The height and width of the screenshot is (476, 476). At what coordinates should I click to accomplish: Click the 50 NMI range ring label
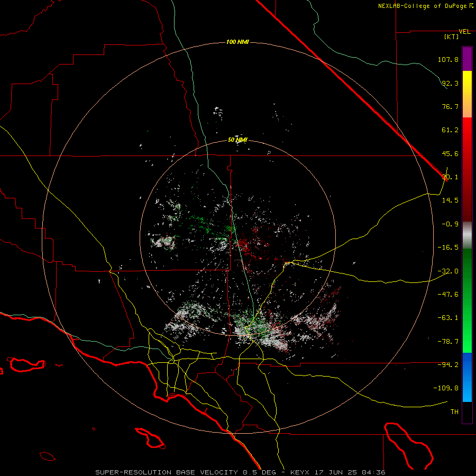[x=237, y=140]
